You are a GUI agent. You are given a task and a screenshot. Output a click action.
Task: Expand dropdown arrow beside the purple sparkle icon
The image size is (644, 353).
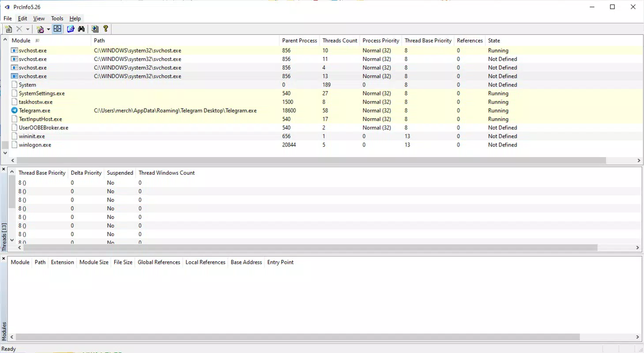click(x=49, y=29)
